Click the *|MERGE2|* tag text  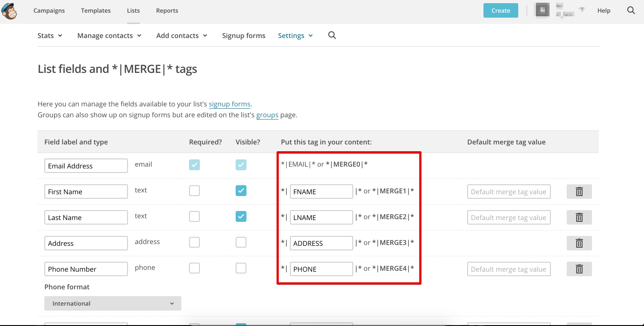393,216
